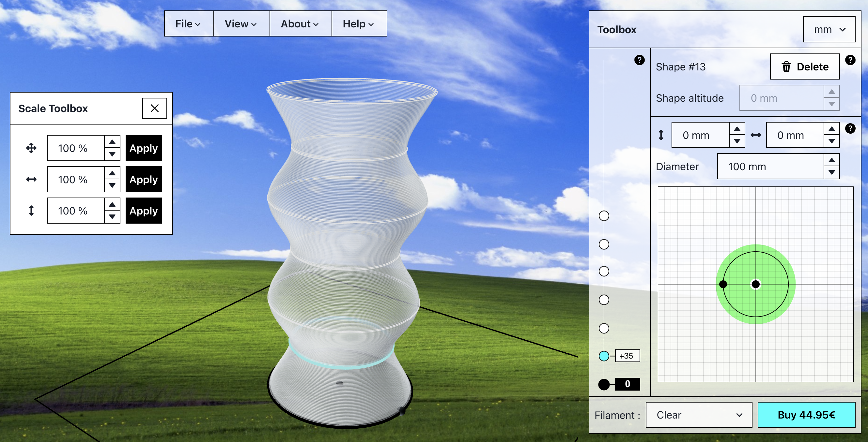Increase the vertical scale percentage with up arrow
This screenshot has width=868, height=442.
coord(112,205)
